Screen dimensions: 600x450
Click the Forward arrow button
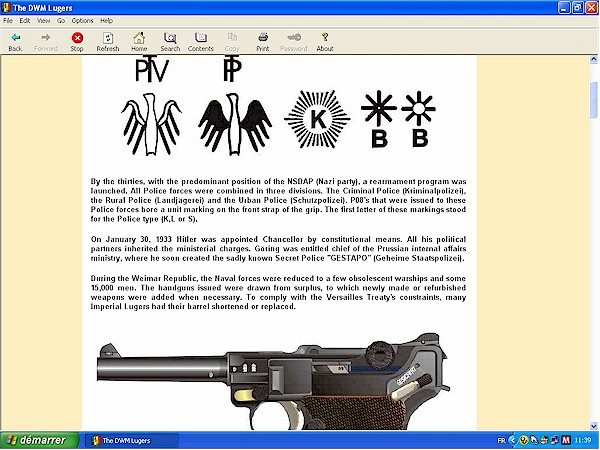point(46,42)
